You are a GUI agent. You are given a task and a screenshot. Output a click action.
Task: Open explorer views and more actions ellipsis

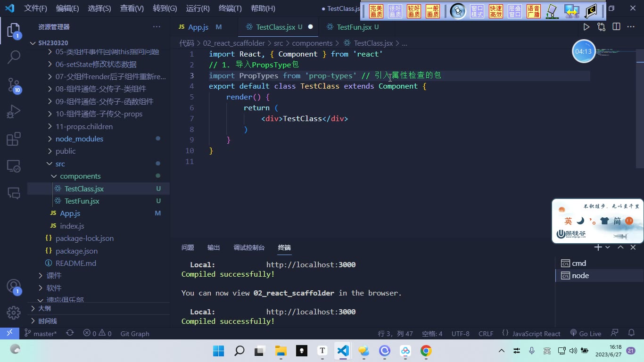[157, 27]
